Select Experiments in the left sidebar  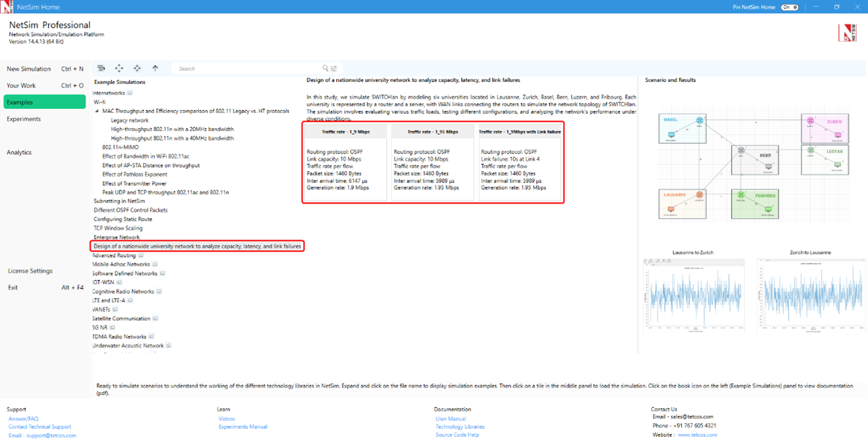(x=24, y=119)
